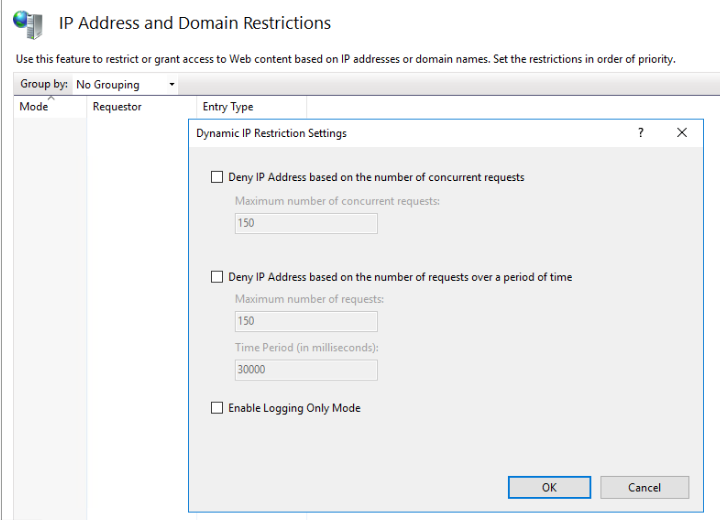
Task: Open the Group by No Grouping dropdown
Action: (x=125, y=85)
